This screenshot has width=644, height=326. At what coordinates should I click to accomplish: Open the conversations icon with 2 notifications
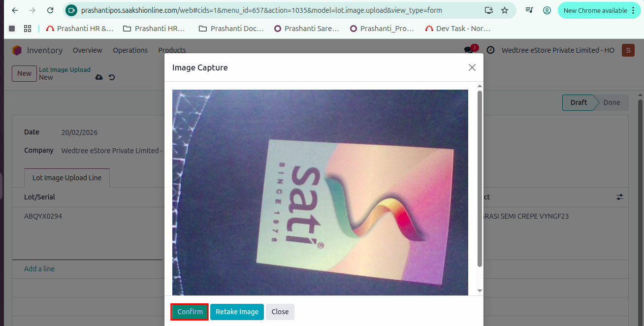coord(469,50)
